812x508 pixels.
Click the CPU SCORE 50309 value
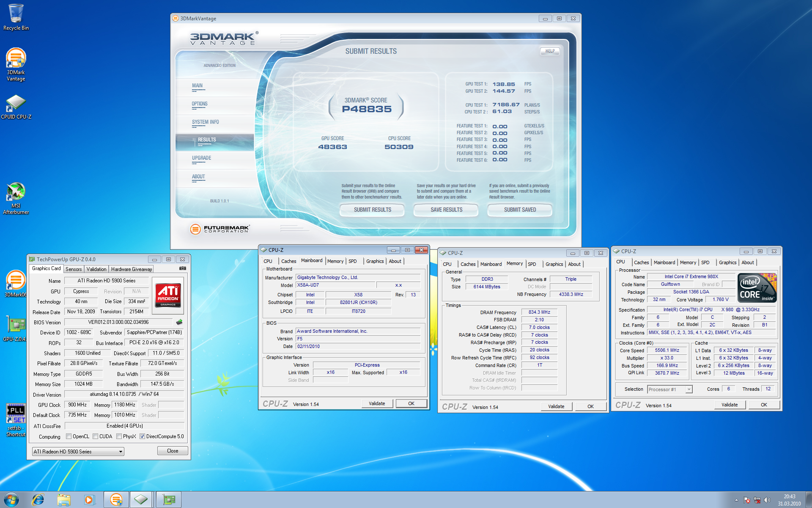pyautogui.click(x=399, y=147)
